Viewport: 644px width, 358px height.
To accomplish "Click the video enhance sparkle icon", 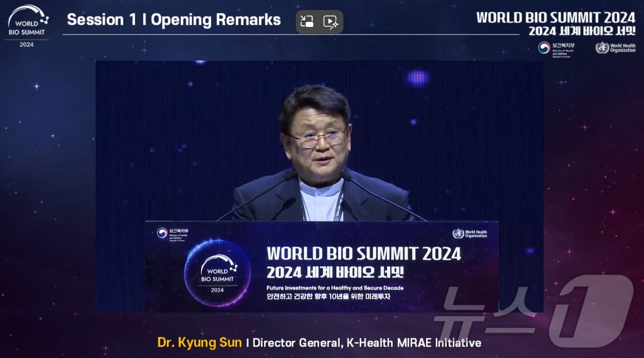I will pos(331,22).
